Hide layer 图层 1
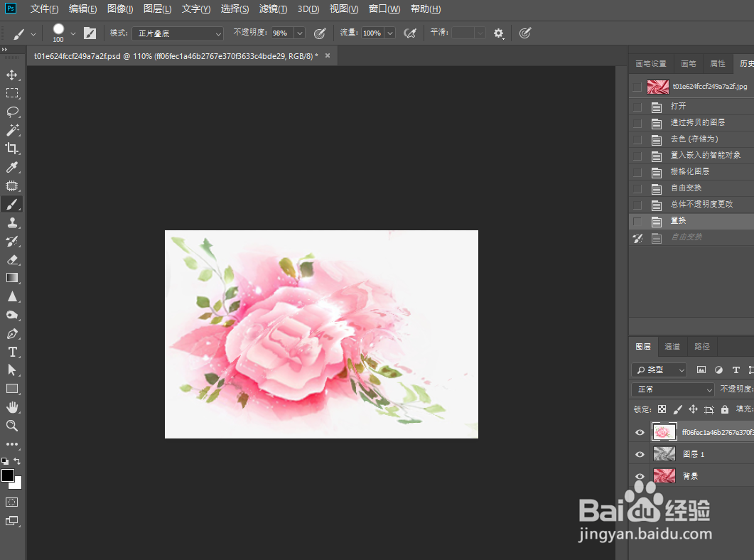The image size is (754, 560). point(640,454)
